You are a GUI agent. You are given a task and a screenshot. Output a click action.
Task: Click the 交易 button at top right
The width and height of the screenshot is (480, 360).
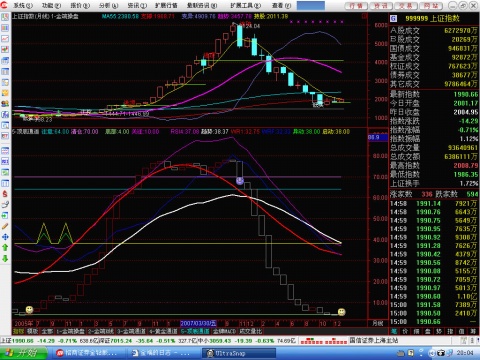point(406,6)
